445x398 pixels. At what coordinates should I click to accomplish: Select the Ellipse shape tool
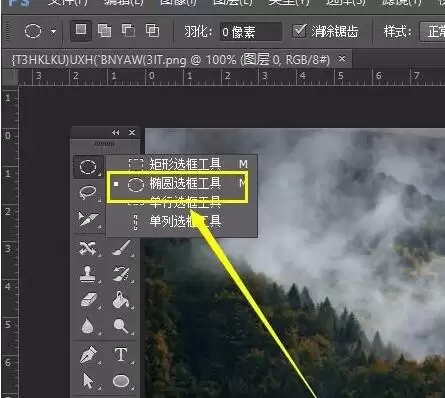pos(122,381)
